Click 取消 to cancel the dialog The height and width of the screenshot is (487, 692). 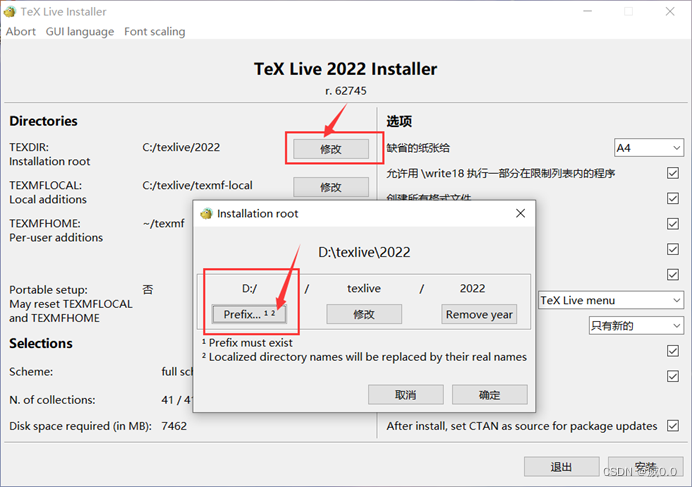pos(406,395)
